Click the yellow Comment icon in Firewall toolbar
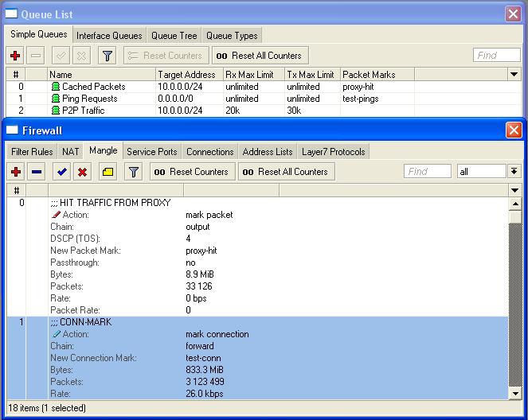528x420 pixels. tap(108, 172)
